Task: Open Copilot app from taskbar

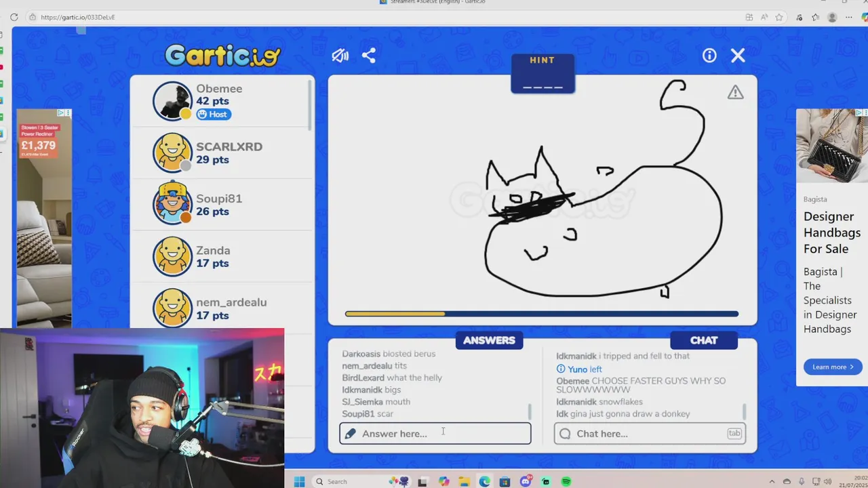Action: 443,481
